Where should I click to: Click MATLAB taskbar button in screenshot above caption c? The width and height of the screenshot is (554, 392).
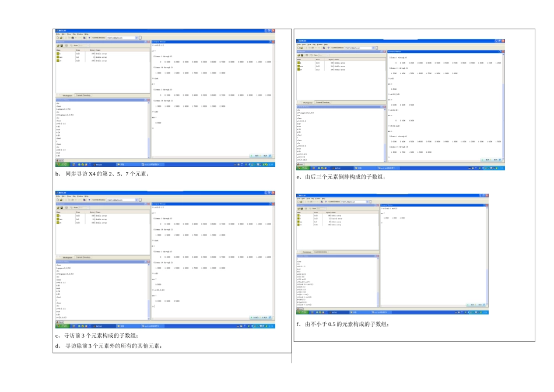coord(103,326)
